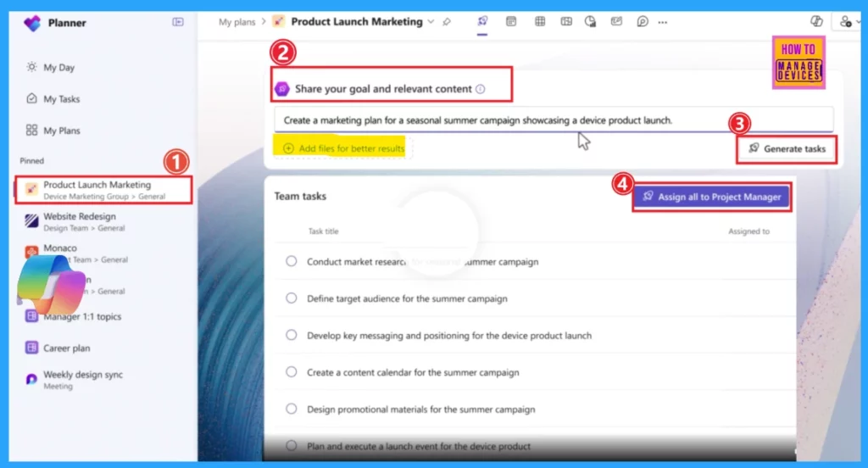Click the My Plans grid icon

(x=31, y=131)
